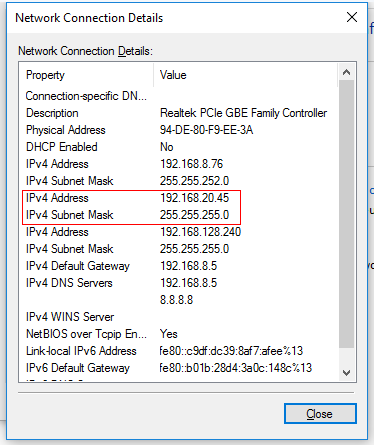Click the Network Connection Details title
Screen dimensions: 374x445
[x=89, y=18]
